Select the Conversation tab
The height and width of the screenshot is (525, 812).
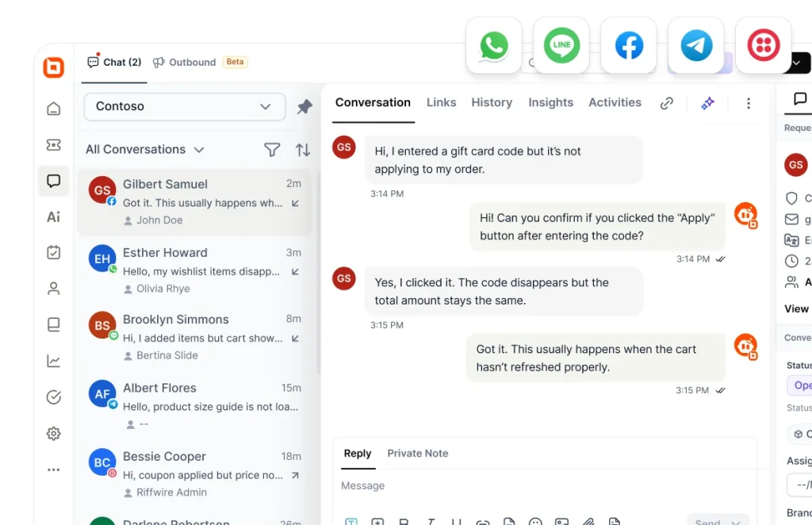tap(373, 102)
